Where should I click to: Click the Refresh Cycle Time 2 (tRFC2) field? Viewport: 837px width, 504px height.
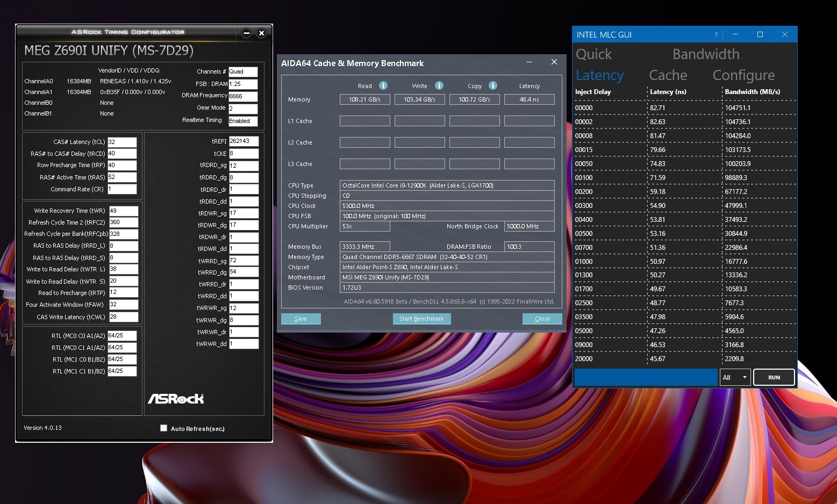click(124, 222)
